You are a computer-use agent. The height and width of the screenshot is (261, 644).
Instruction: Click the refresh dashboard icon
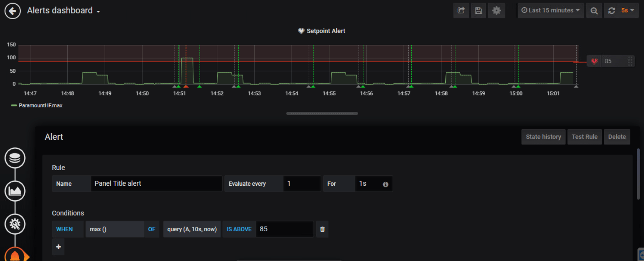(611, 10)
